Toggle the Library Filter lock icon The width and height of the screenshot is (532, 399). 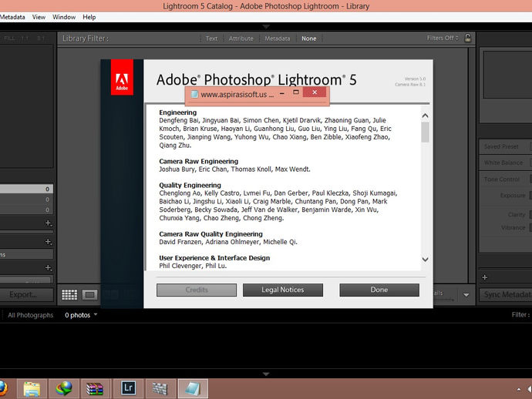click(x=467, y=38)
